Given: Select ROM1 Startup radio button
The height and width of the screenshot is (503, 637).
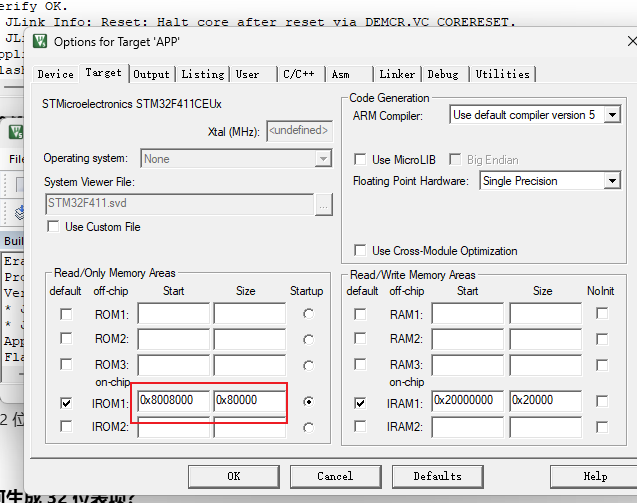Looking at the screenshot, I should (x=308, y=314).
